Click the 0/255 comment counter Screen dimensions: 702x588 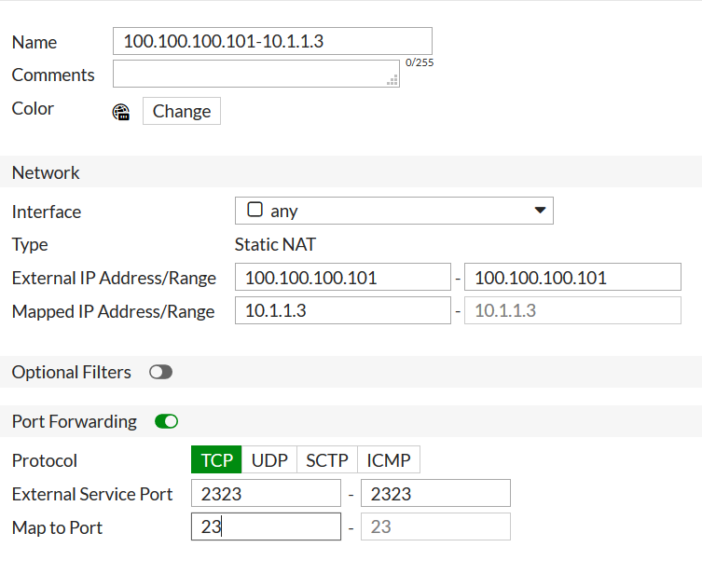click(420, 62)
